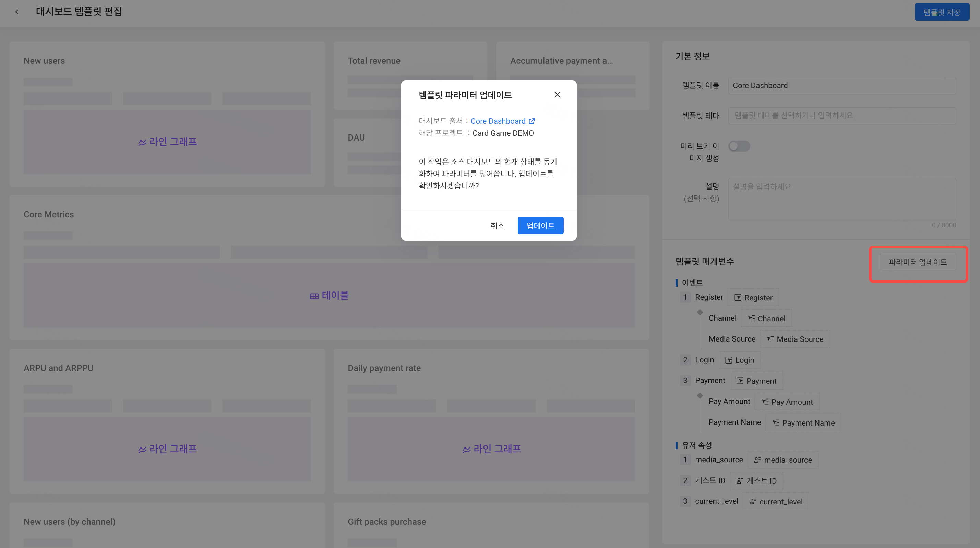Focus the 설명 description text area
Viewport: 980px width, 548px height.
[842, 199]
